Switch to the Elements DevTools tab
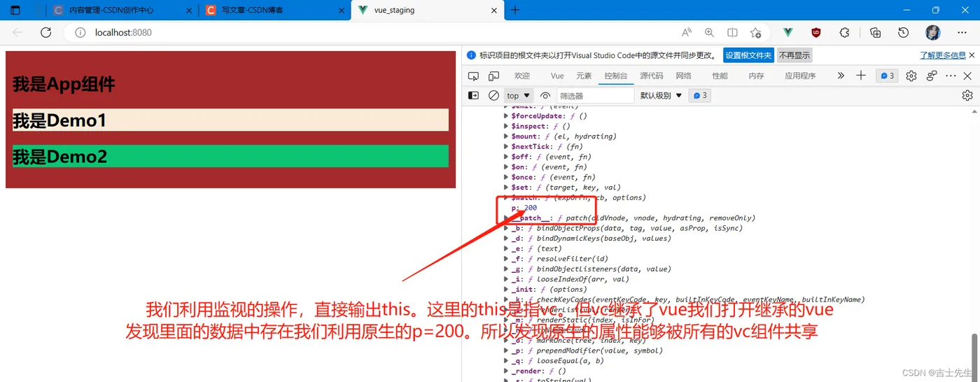Image resolution: width=980 pixels, height=382 pixels. [x=584, y=76]
